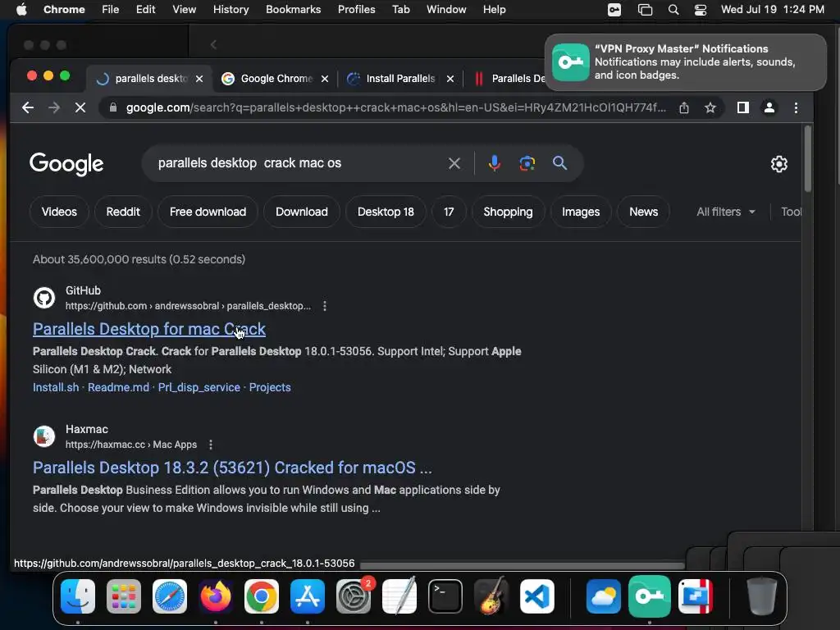Filter results by Reddit
Image resolution: width=840 pixels, height=630 pixels.
pyautogui.click(x=123, y=212)
